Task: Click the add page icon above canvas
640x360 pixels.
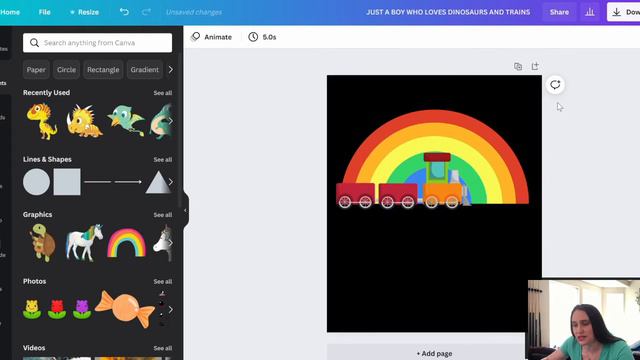Action: pos(535,66)
